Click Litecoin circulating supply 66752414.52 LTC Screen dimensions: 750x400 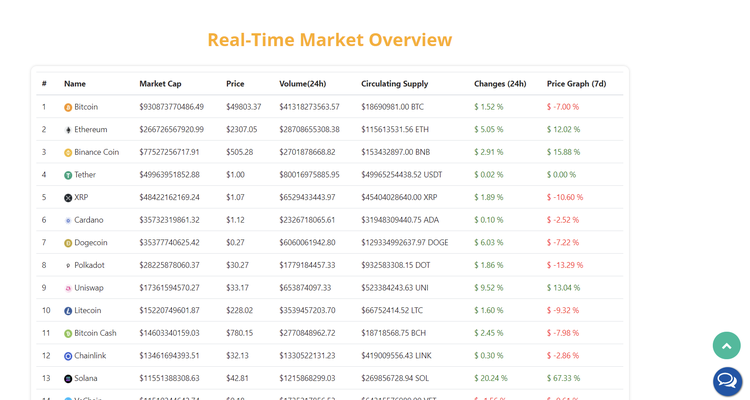tap(392, 311)
